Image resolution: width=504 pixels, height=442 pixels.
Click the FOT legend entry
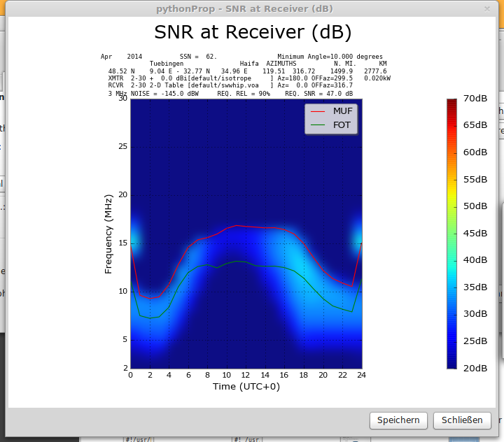(330, 125)
